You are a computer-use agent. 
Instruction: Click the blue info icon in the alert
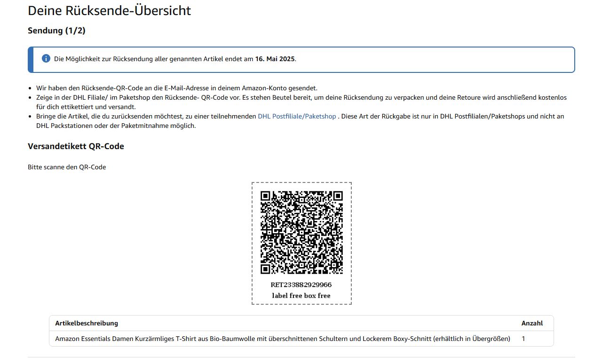pyautogui.click(x=46, y=59)
